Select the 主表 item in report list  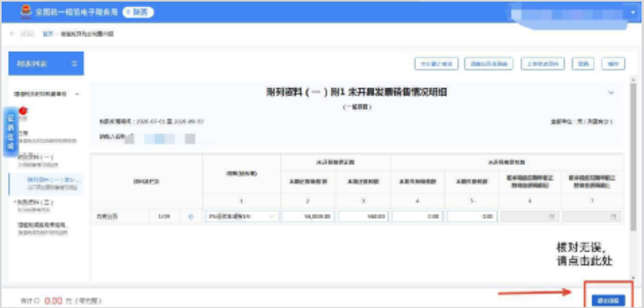point(47,137)
